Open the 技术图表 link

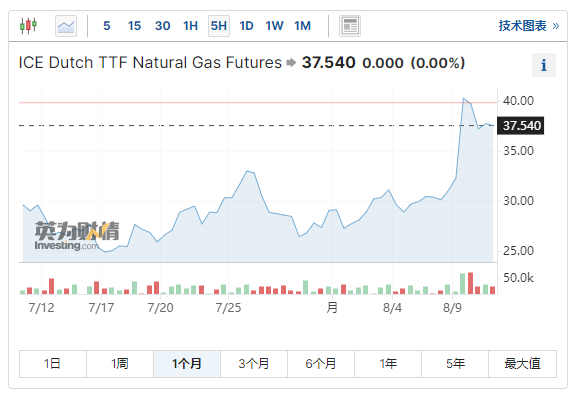[529, 26]
